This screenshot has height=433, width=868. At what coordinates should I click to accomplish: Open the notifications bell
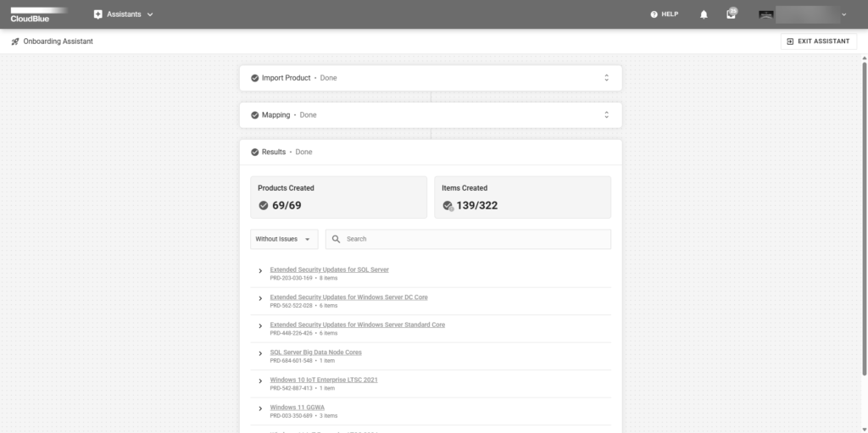pyautogui.click(x=704, y=14)
